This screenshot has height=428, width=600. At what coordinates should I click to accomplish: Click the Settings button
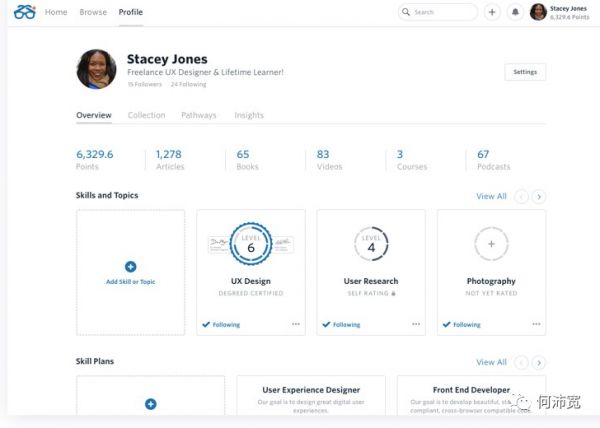click(525, 72)
